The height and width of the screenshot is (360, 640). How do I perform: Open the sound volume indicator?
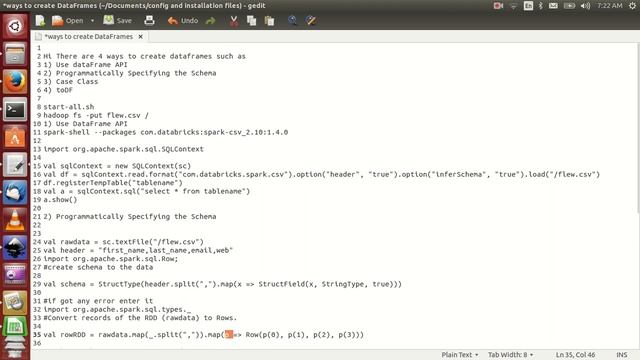pyautogui.click(x=585, y=6)
